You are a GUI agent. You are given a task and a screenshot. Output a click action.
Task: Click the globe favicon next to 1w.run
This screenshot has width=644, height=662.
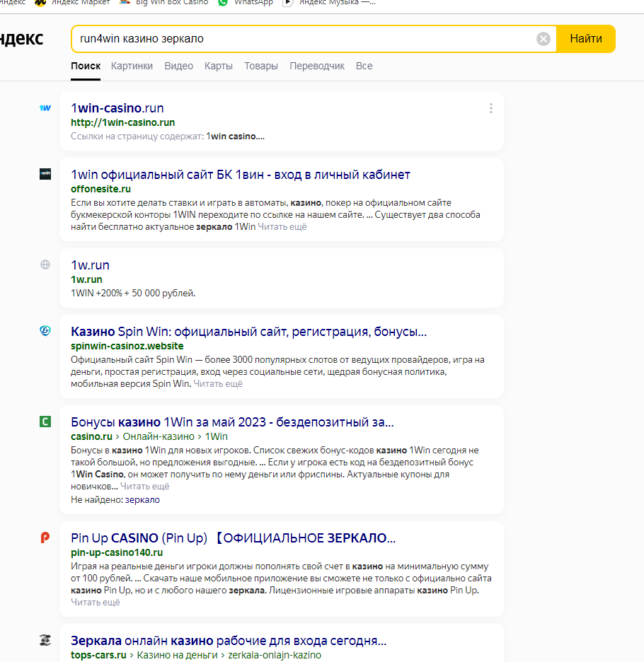click(x=45, y=265)
